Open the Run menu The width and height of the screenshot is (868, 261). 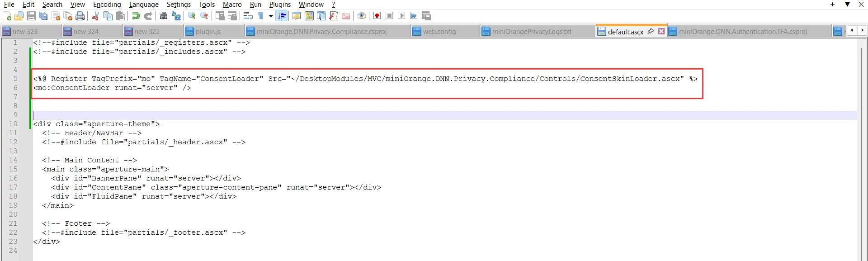255,5
